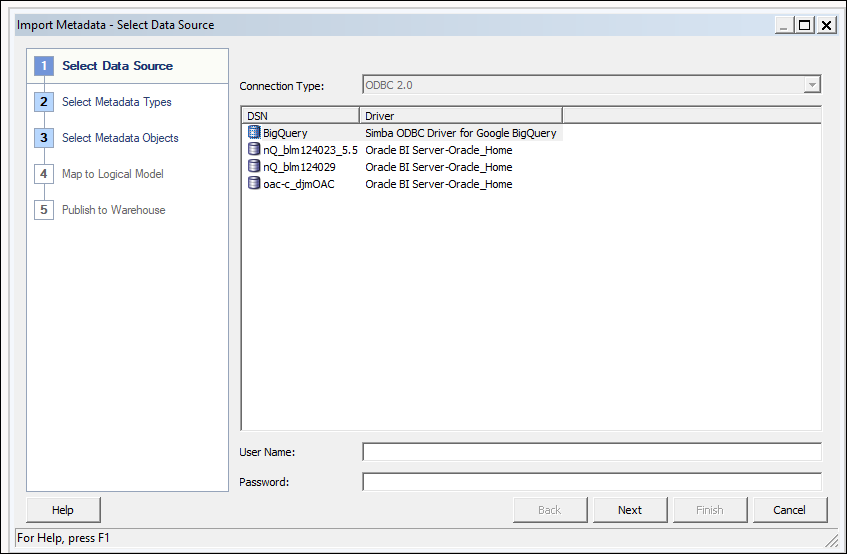Click Oracle BI Server driver for nQ_blm124023_5.5

point(439,150)
